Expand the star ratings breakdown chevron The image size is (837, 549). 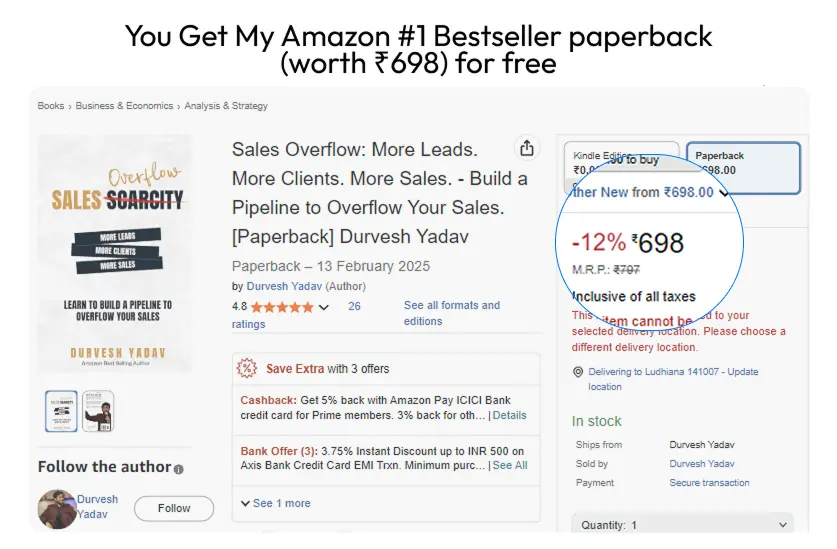click(x=323, y=307)
